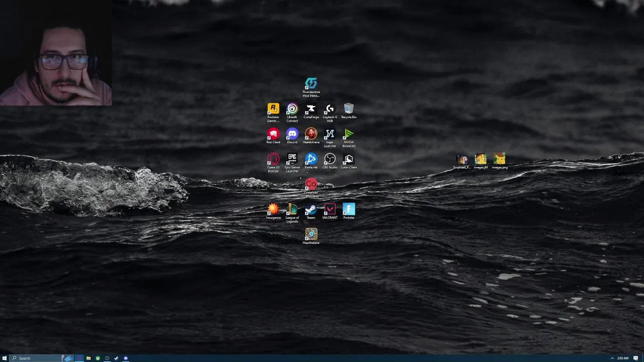Image resolution: width=644 pixels, height=362 pixels.
Task: Select the Rockstar Games launcher icon
Action: click(273, 113)
